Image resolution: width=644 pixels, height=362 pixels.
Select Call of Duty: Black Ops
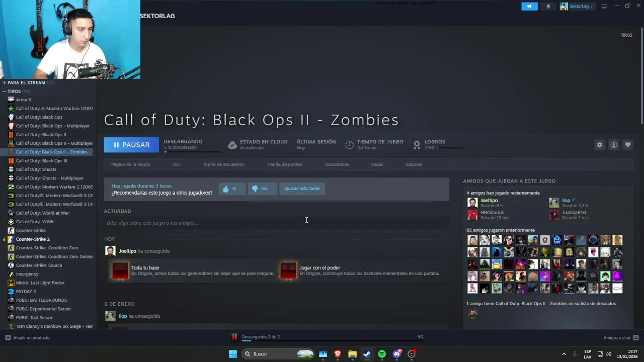tap(39, 117)
